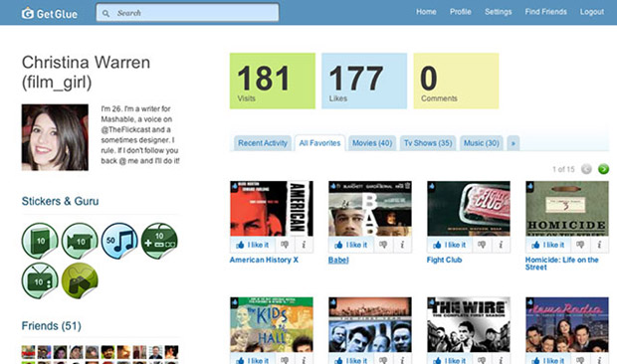Open the Movies (40) tab
The image size is (617, 364).
pyautogui.click(x=372, y=143)
